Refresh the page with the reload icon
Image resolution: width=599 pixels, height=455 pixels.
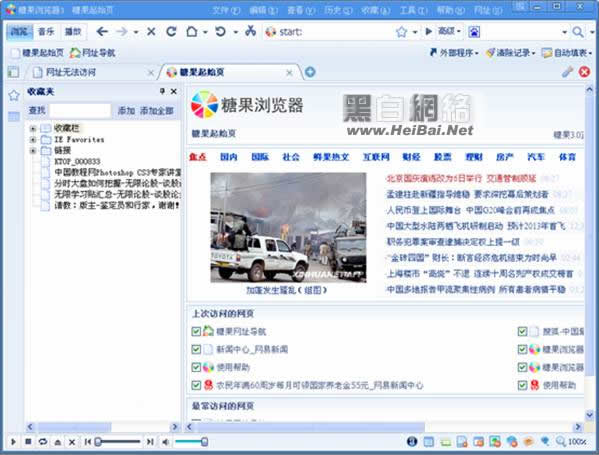point(171,31)
